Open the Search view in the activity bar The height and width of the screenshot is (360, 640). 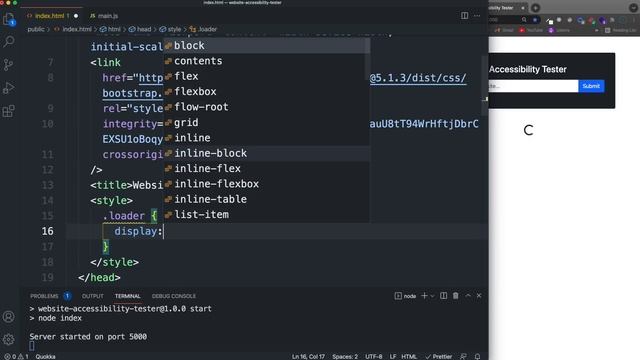pyautogui.click(x=9, y=41)
